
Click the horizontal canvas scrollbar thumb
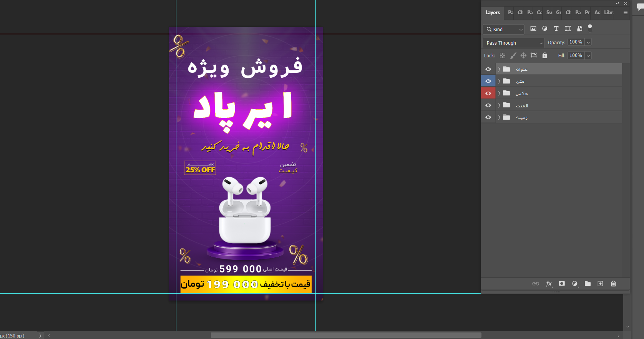[x=346, y=335]
